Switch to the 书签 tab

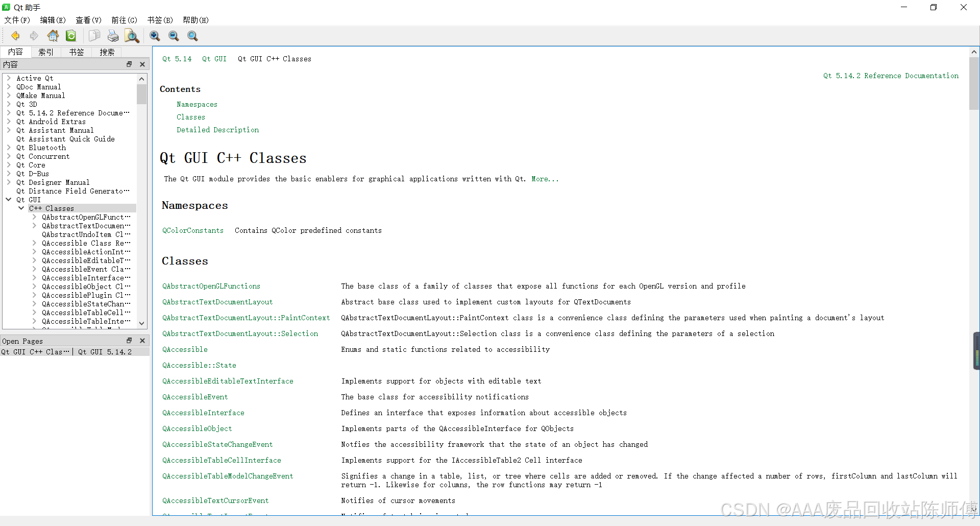tap(77, 52)
